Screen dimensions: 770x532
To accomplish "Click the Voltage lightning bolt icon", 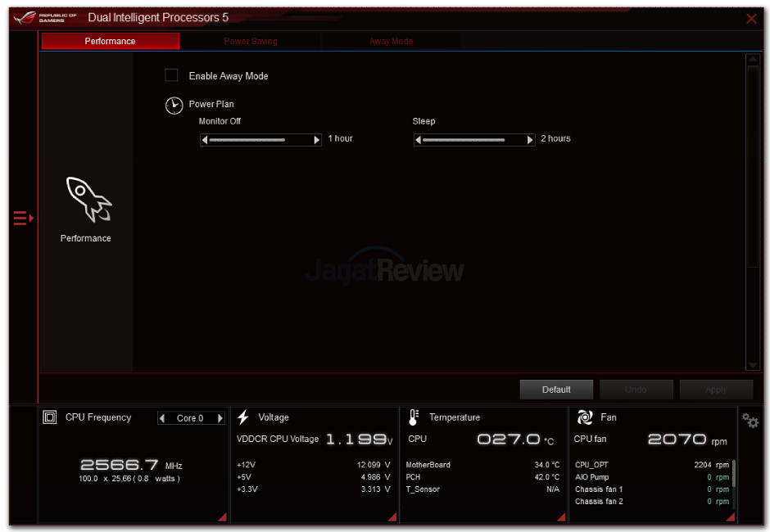I will [x=243, y=417].
